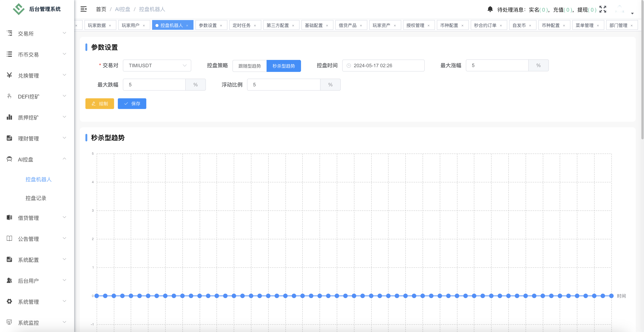Click the AI控盘 robot icon in sidebar

pos(9,159)
